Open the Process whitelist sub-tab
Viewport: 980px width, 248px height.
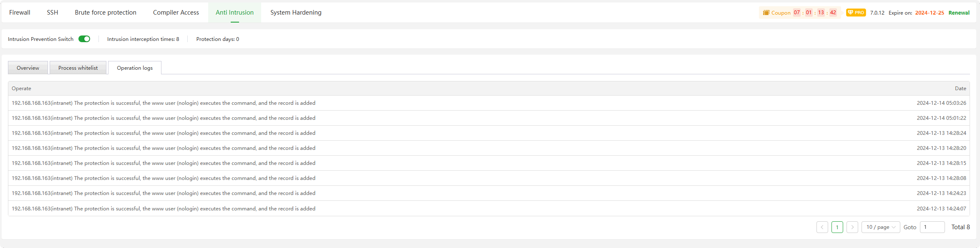point(78,68)
